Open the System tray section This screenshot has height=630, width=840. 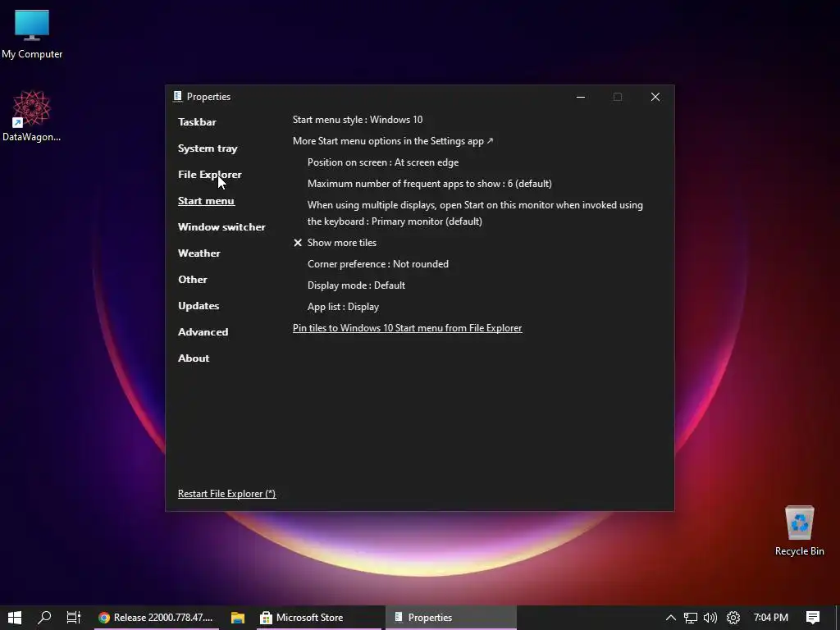208,148
